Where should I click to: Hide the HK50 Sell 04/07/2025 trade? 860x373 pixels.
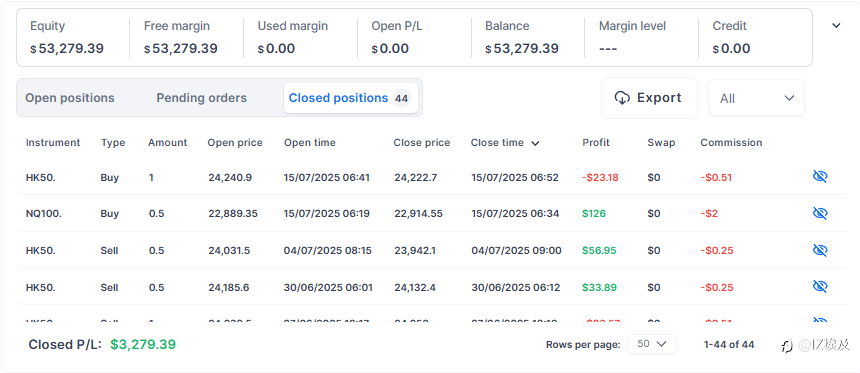click(x=819, y=250)
